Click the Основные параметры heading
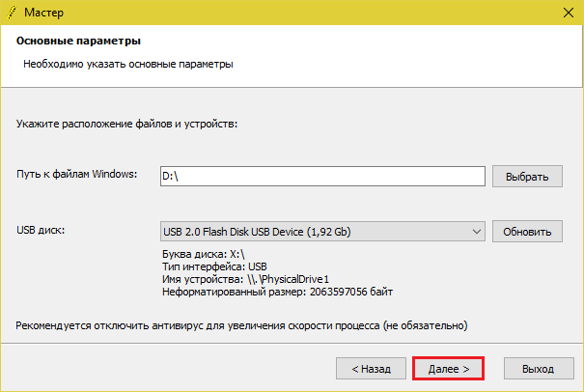The height and width of the screenshot is (392, 584). [x=78, y=42]
